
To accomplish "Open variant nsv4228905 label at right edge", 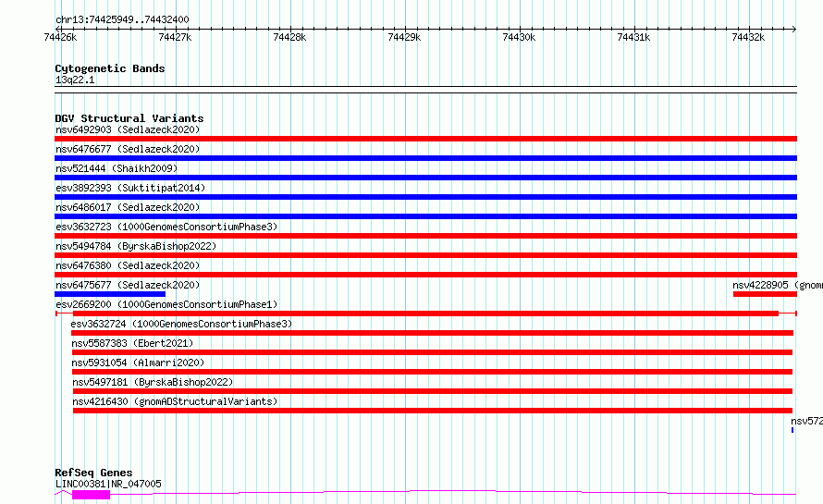I will click(778, 285).
